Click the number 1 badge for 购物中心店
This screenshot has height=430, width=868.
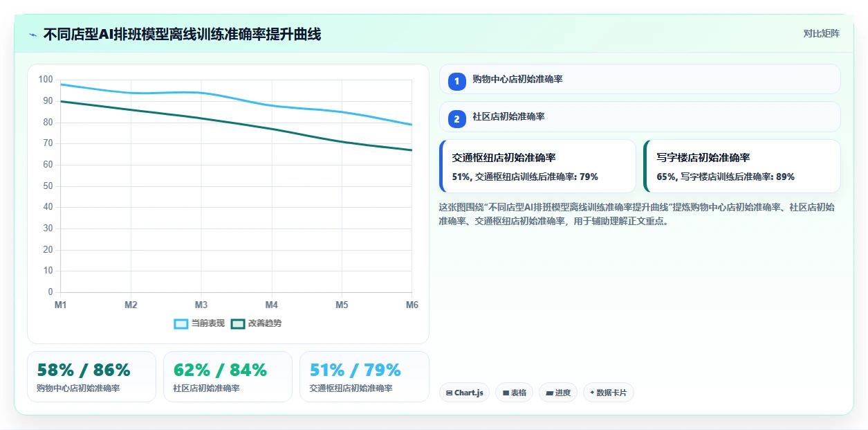456,82
